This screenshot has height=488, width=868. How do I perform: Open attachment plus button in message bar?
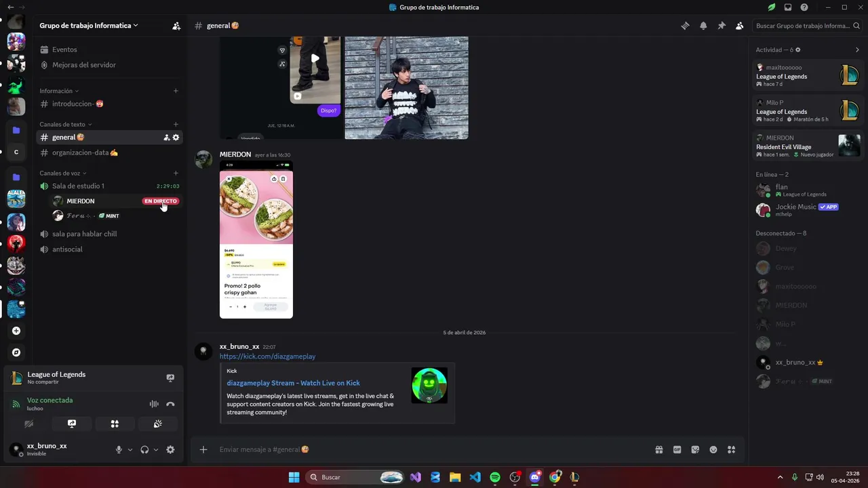(x=203, y=449)
